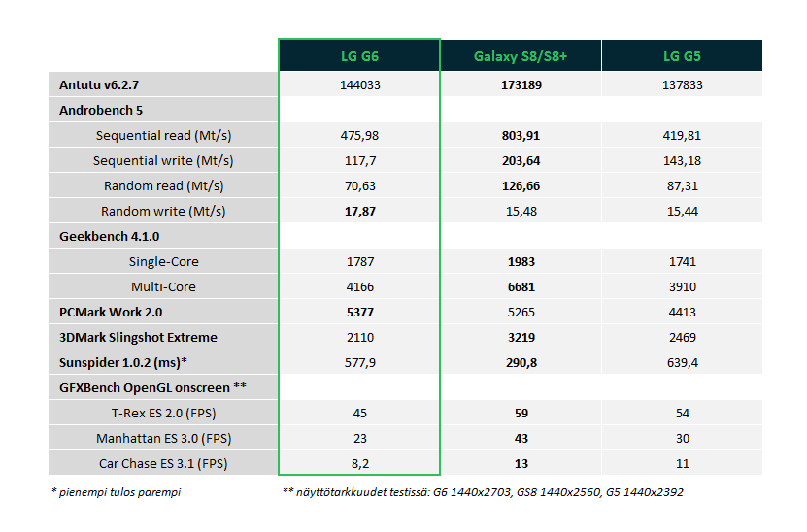
Task: Click the Sequential write (Mt/s) label
Action: pyautogui.click(x=163, y=160)
